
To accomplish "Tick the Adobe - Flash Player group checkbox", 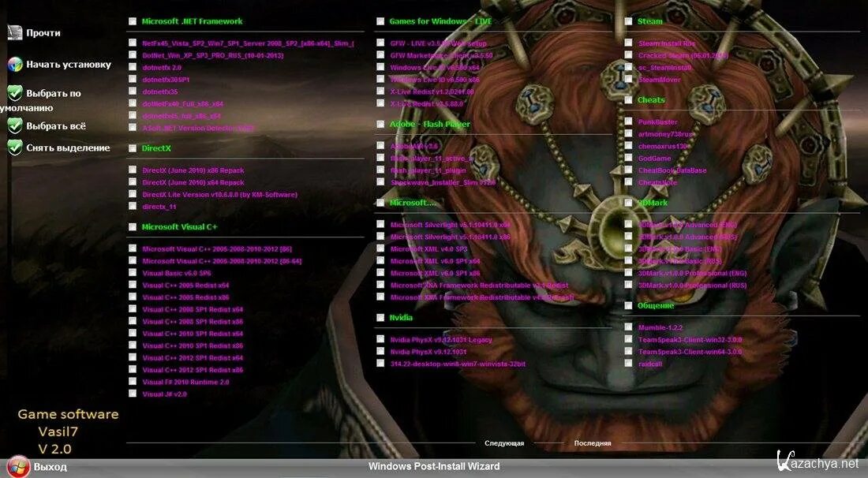I will click(380, 124).
